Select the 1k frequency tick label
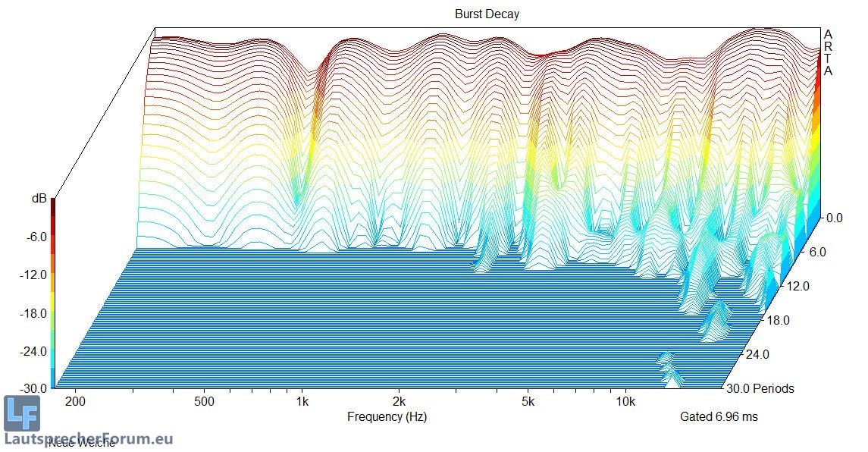This screenshot has width=868, height=452. [302, 400]
